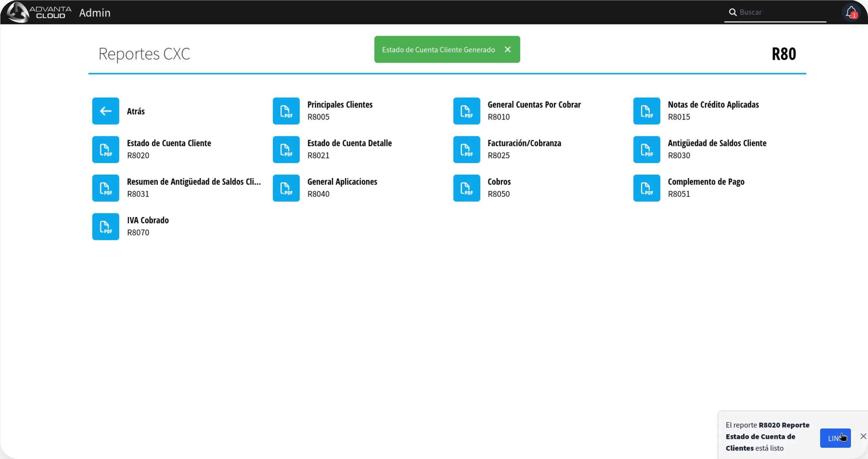Viewport: 868px width, 459px height.
Task: Click General Aplicaciones R8040 PDF icon
Action: click(x=286, y=188)
